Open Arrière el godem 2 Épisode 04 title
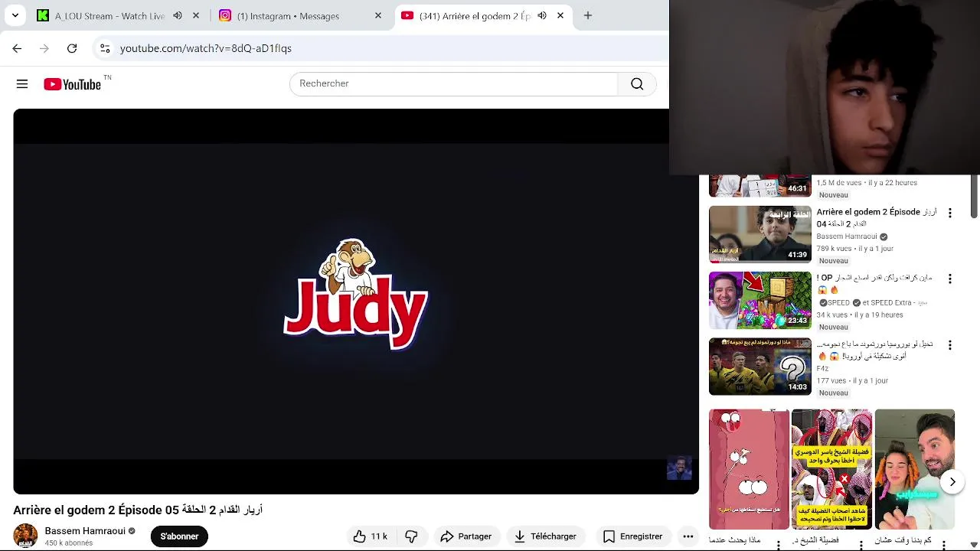980x551 pixels. pyautogui.click(x=876, y=217)
